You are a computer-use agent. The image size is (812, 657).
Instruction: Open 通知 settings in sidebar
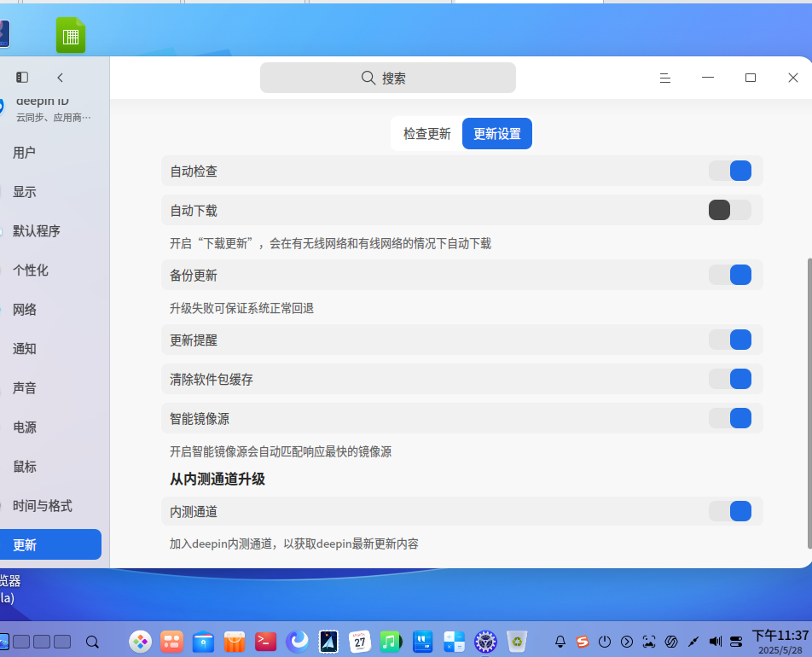point(51,349)
